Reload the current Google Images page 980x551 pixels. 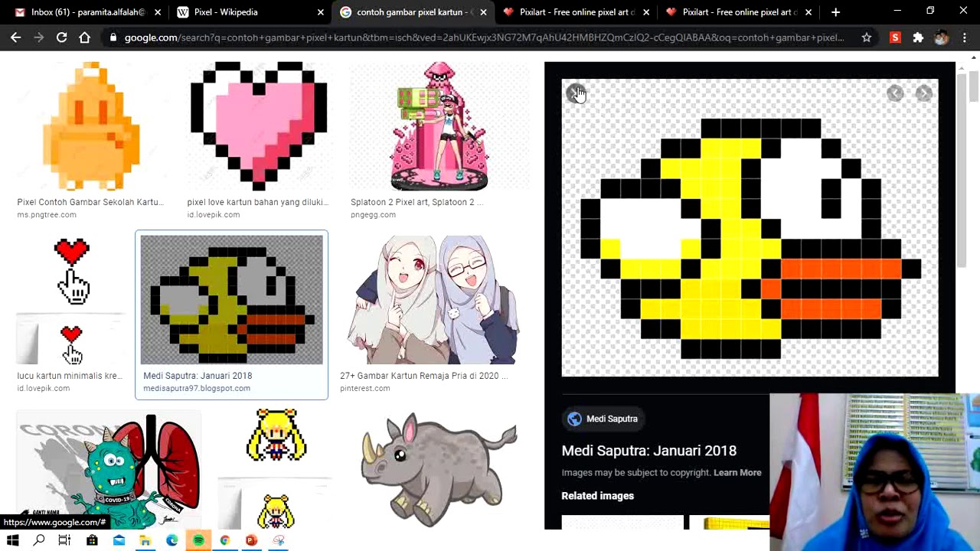click(61, 37)
